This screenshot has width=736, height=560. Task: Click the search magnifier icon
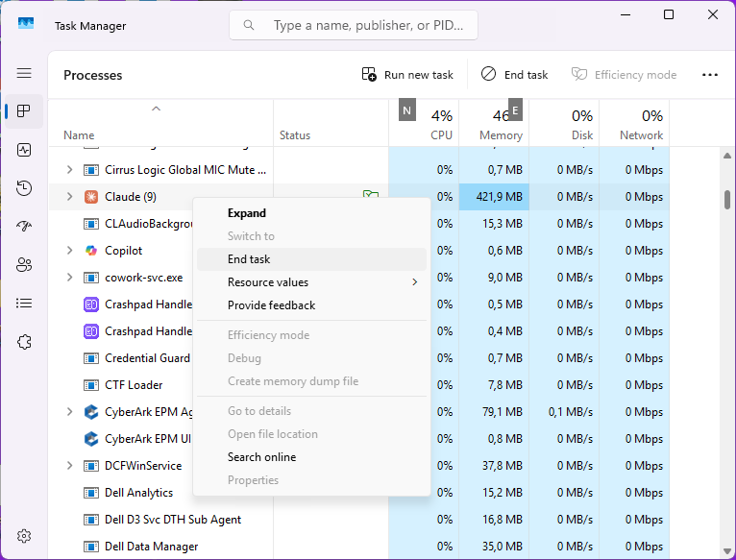tap(249, 25)
